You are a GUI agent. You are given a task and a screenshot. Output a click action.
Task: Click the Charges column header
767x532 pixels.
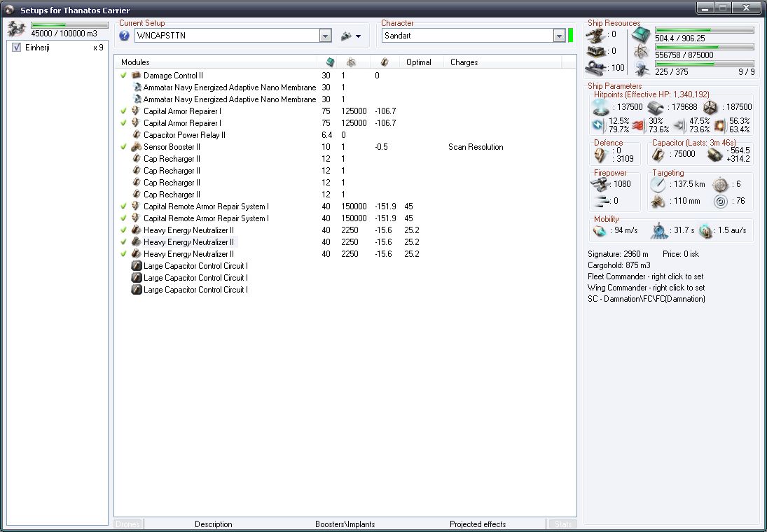pyautogui.click(x=503, y=62)
